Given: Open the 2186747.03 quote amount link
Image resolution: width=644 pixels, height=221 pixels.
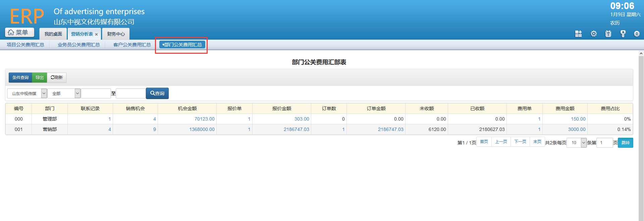Looking at the screenshot, I should click(x=297, y=129).
